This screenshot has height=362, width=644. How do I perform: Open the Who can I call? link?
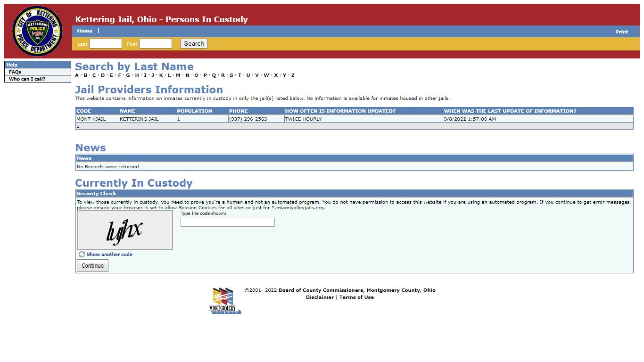tap(27, 79)
